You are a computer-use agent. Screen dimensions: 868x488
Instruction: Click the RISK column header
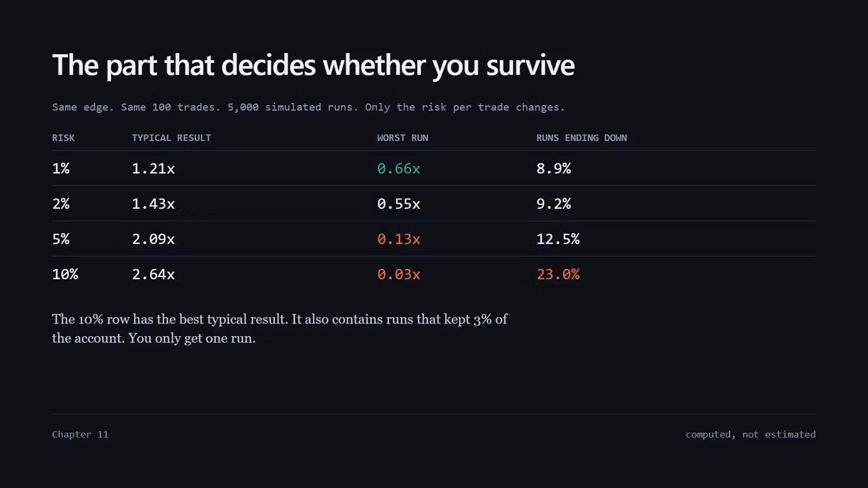(63, 138)
